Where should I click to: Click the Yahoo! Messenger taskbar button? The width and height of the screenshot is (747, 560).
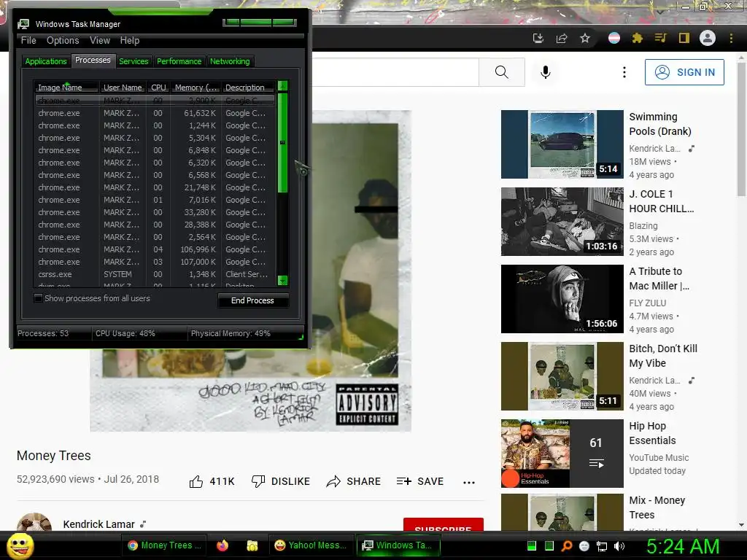pyautogui.click(x=311, y=545)
